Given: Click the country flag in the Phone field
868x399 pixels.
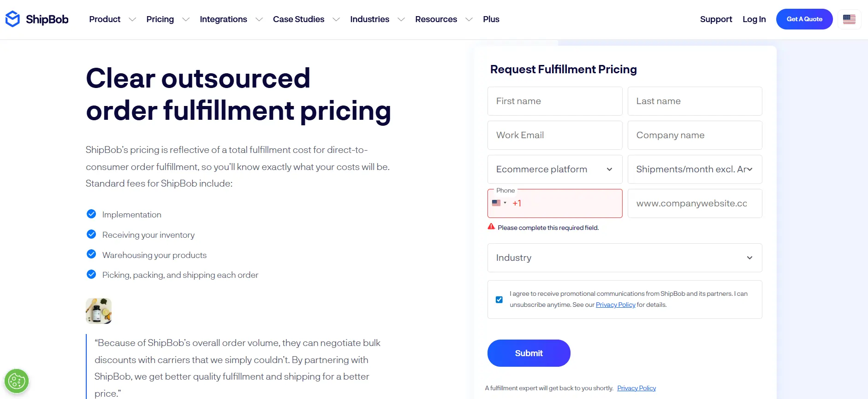Looking at the screenshot, I should click(x=497, y=203).
